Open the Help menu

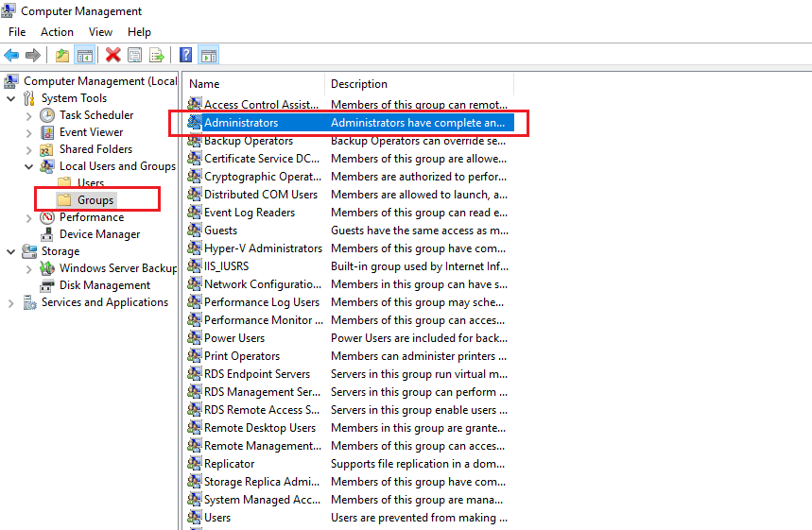coord(139,32)
